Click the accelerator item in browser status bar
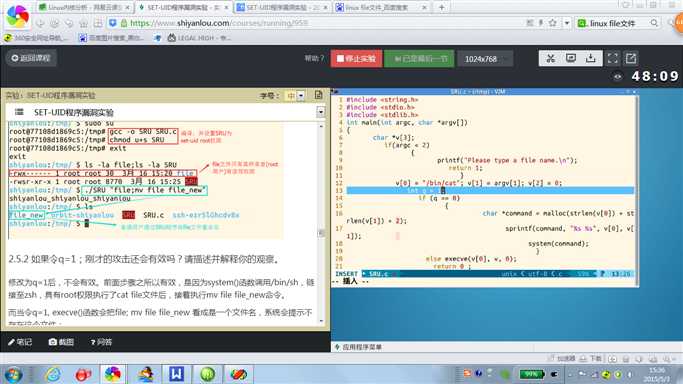 (x=562, y=359)
